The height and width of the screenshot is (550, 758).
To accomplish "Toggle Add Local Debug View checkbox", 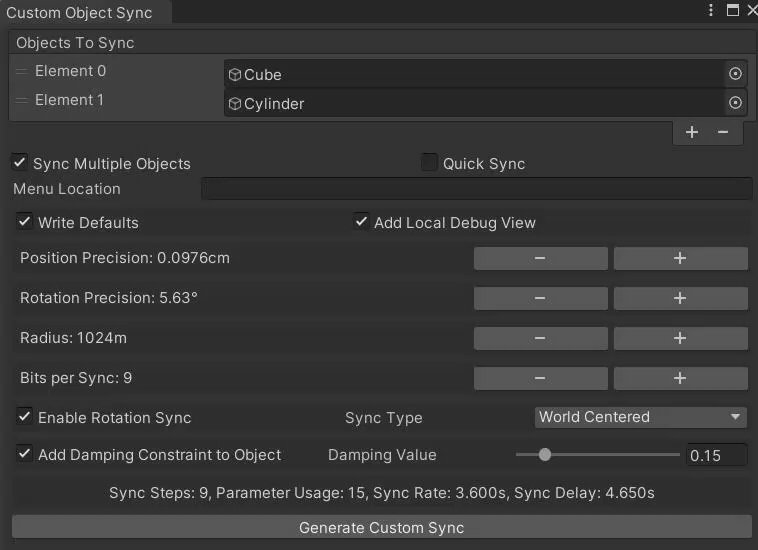I will [x=361, y=221].
